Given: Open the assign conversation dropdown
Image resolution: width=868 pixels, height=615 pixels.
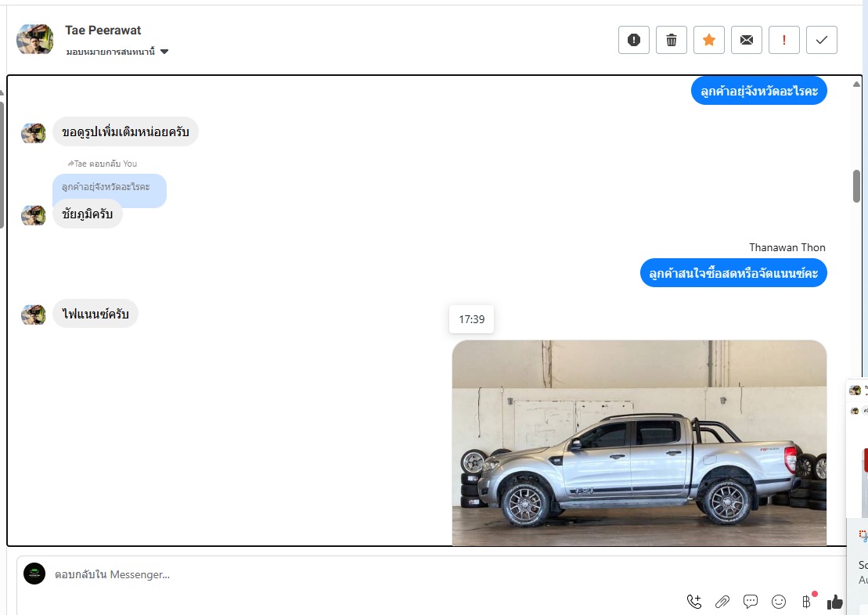Looking at the screenshot, I should 117,52.
